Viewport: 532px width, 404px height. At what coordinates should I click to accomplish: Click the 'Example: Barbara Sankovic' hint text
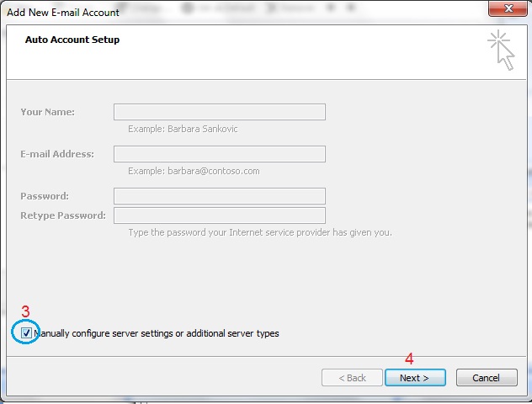tap(184, 130)
